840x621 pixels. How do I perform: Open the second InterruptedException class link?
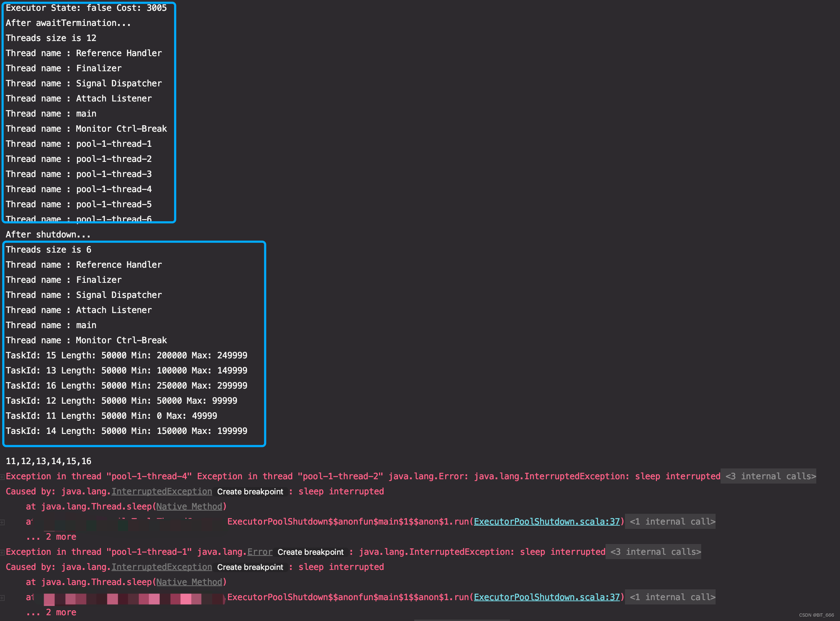pos(161,567)
